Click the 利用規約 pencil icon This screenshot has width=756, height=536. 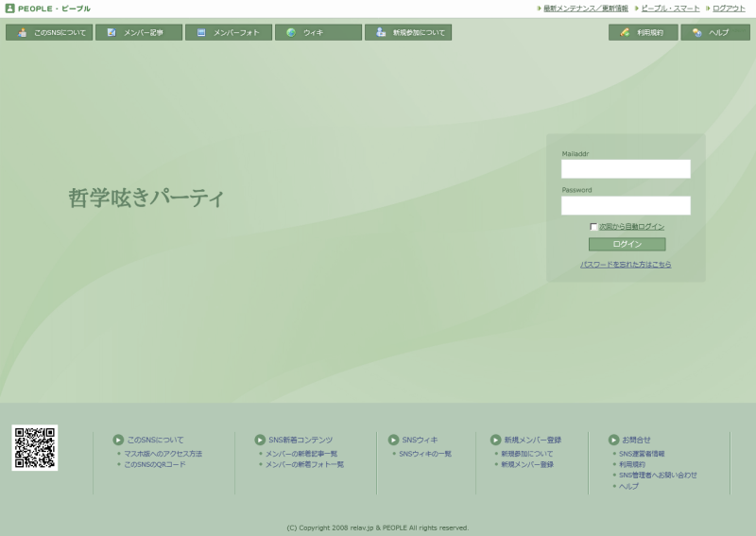click(625, 32)
